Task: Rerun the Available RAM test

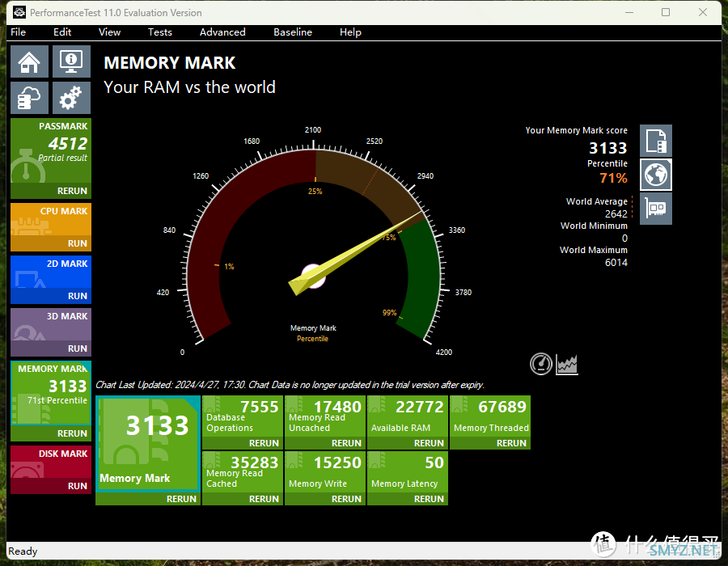Action: (408, 443)
